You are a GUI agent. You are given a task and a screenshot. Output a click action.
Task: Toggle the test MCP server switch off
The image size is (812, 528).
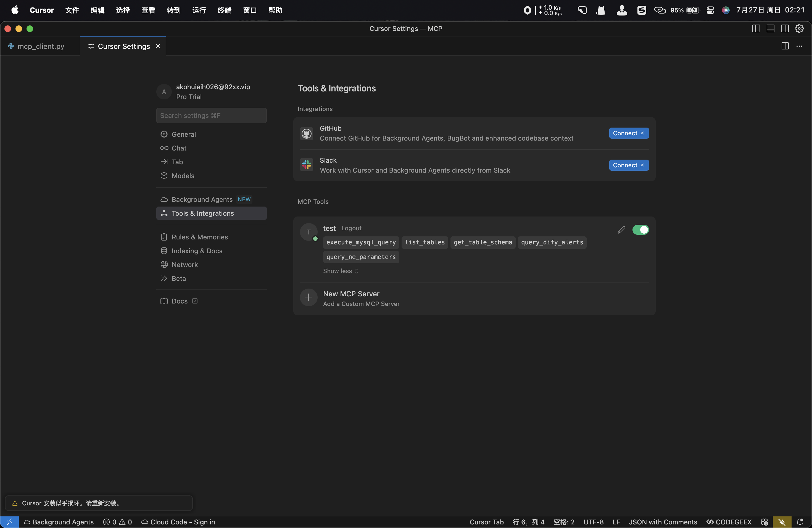(x=640, y=229)
